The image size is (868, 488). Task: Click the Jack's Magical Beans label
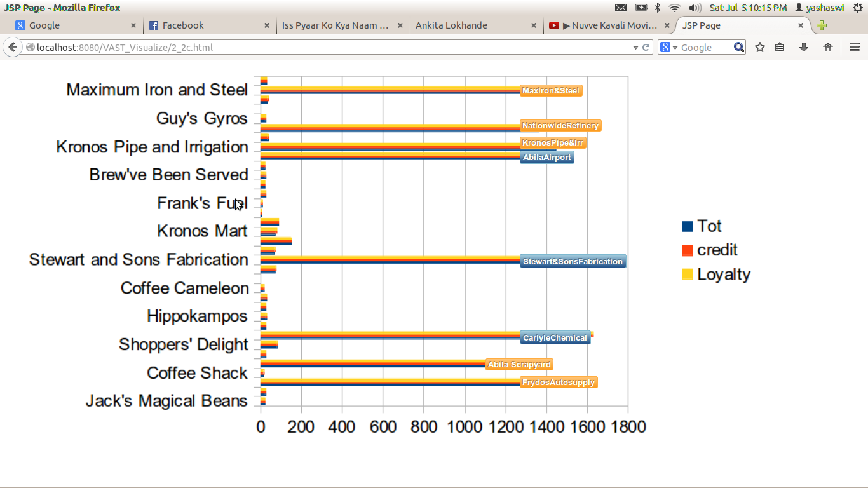(x=166, y=401)
